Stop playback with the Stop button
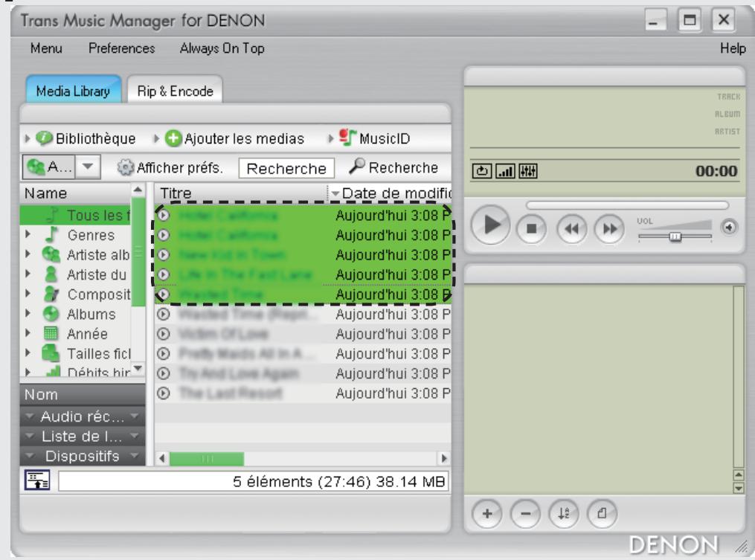This screenshot has width=755, height=560. coord(531,228)
